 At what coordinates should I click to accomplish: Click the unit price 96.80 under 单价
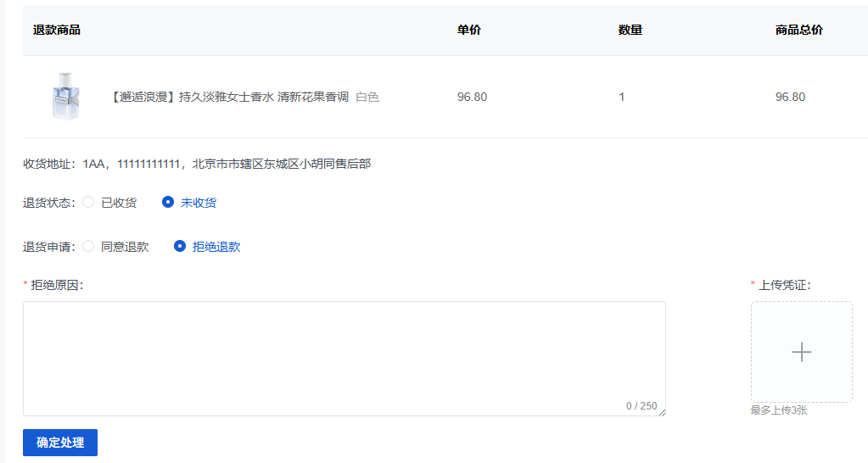coord(473,97)
